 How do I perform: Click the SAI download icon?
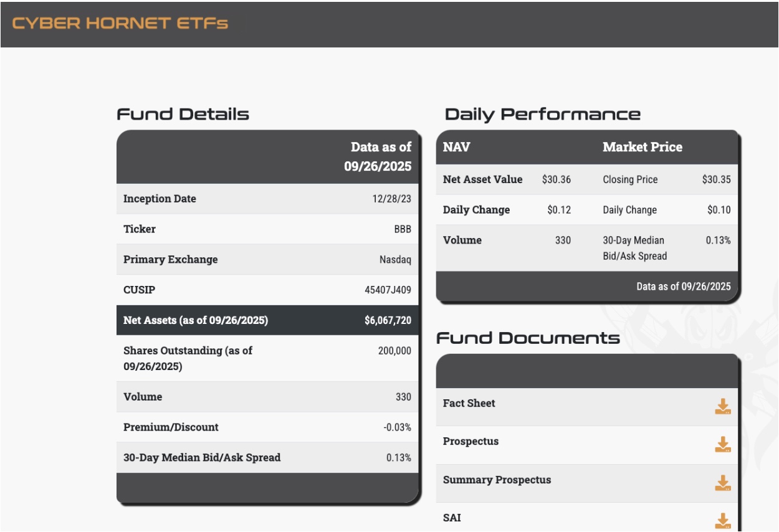click(x=722, y=521)
